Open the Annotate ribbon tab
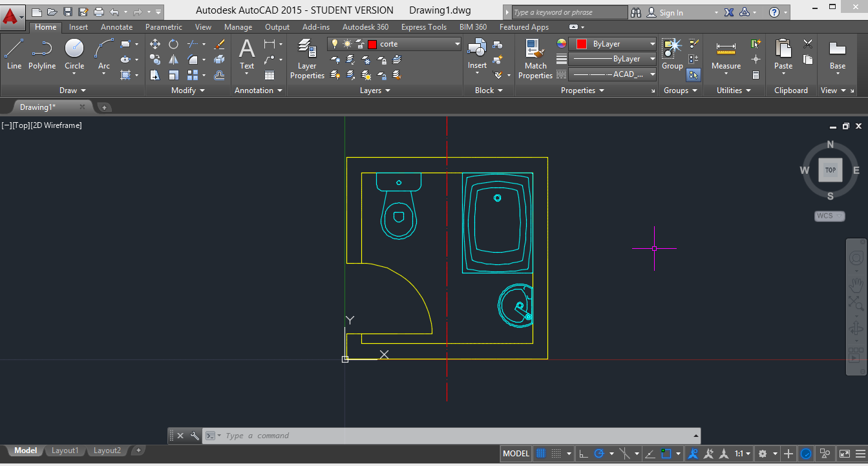Viewport: 868px width, 466px height. [116, 27]
